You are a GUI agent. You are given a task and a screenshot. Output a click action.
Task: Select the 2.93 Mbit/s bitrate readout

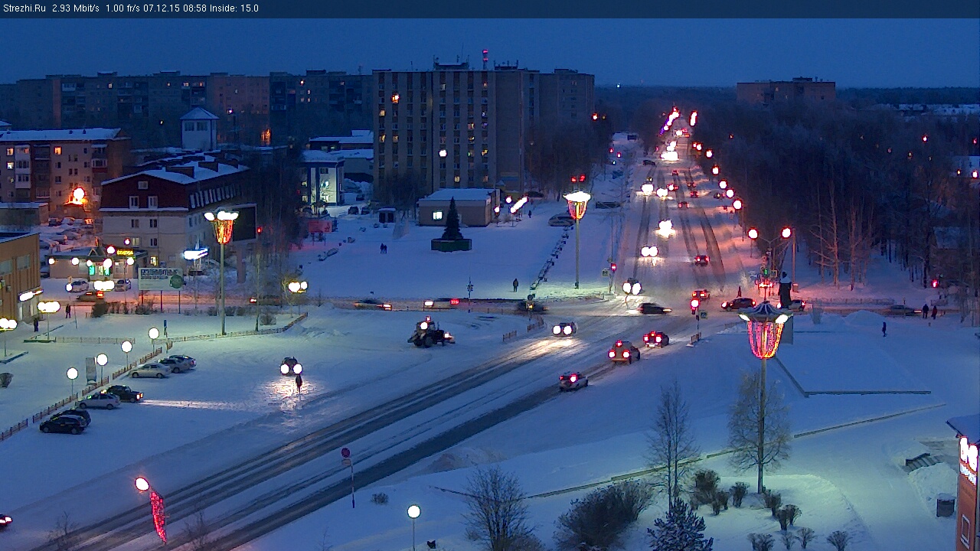pyautogui.click(x=75, y=8)
